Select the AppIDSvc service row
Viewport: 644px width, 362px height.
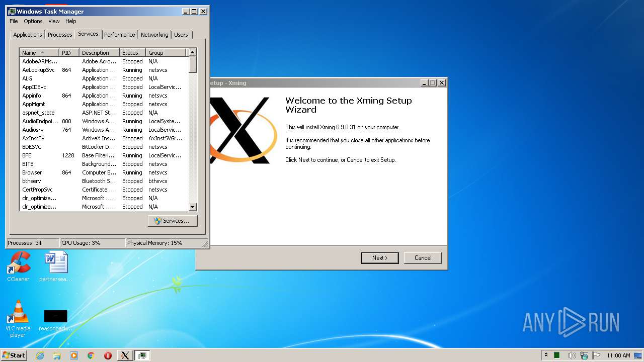[104, 87]
